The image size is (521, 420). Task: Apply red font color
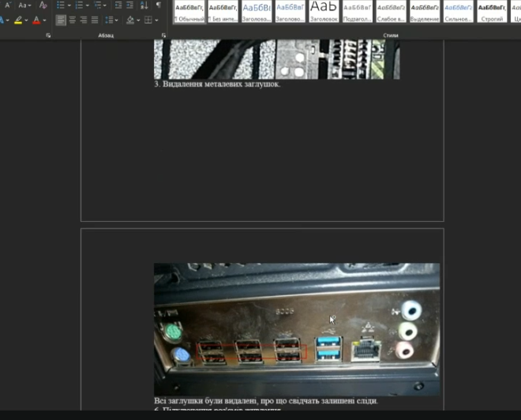click(36, 21)
